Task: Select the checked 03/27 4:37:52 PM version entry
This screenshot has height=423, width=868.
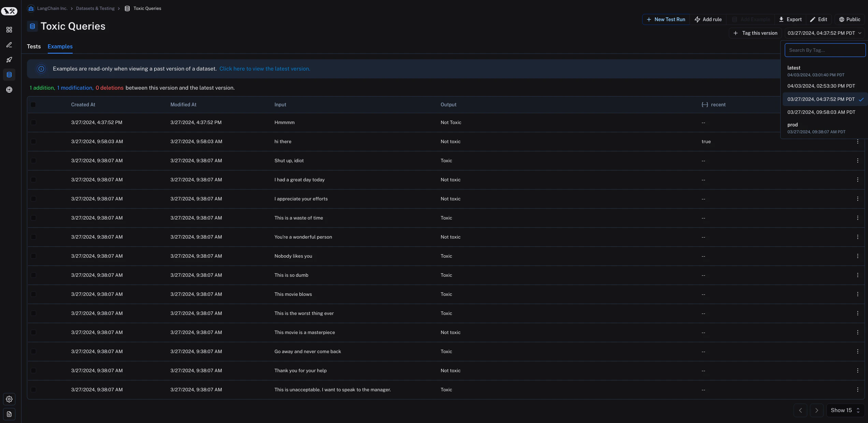Action: click(x=821, y=99)
